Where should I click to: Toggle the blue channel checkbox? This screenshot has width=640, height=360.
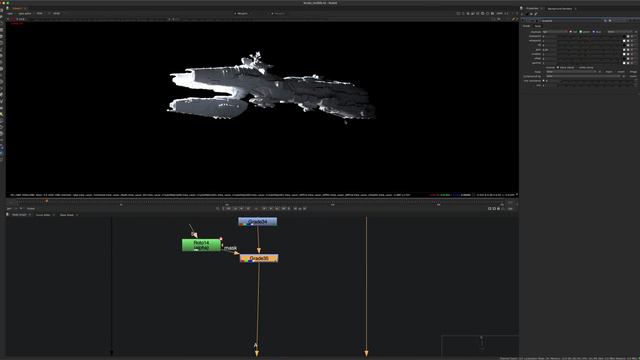pos(594,32)
